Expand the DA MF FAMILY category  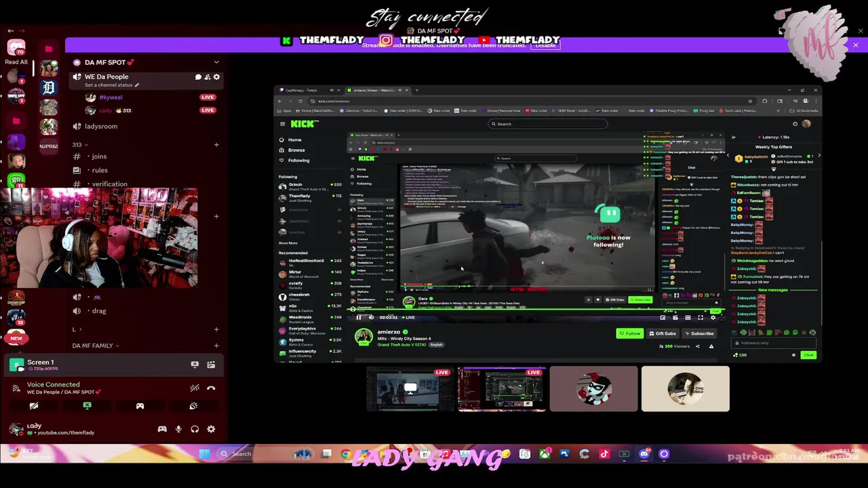[x=96, y=346]
